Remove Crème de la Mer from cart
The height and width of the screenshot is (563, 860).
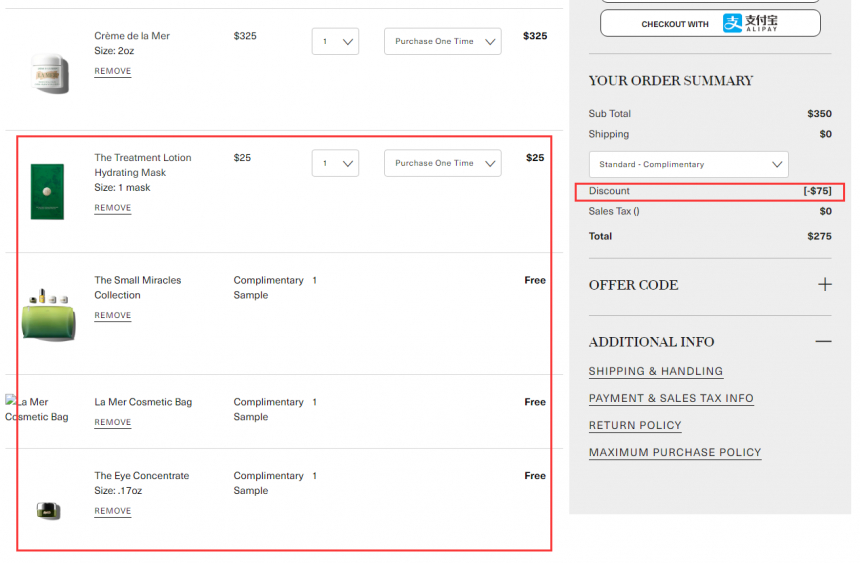click(112, 71)
